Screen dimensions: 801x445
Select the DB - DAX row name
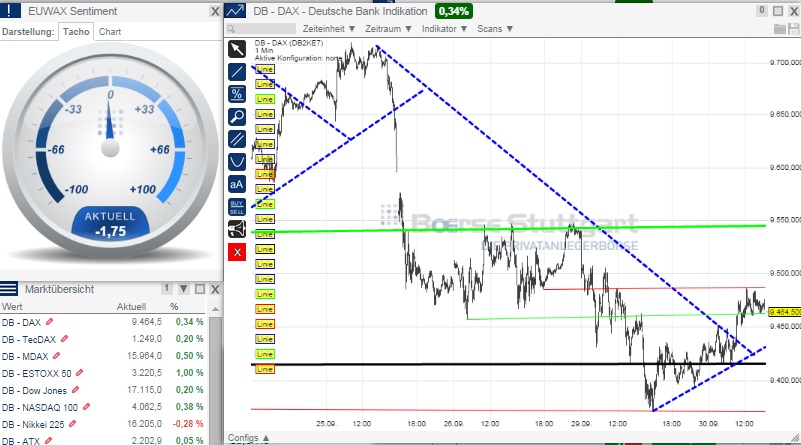[21, 322]
